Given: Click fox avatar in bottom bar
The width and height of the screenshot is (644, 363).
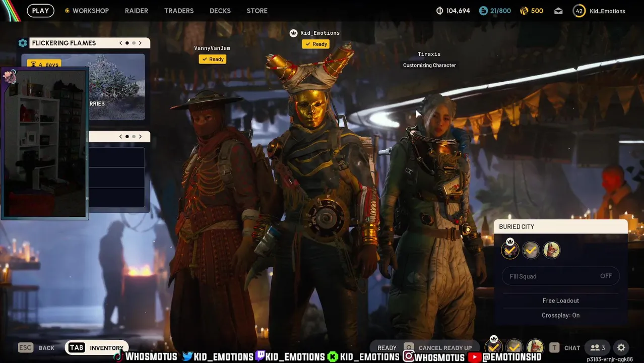Looking at the screenshot, I should pyautogui.click(x=535, y=347).
